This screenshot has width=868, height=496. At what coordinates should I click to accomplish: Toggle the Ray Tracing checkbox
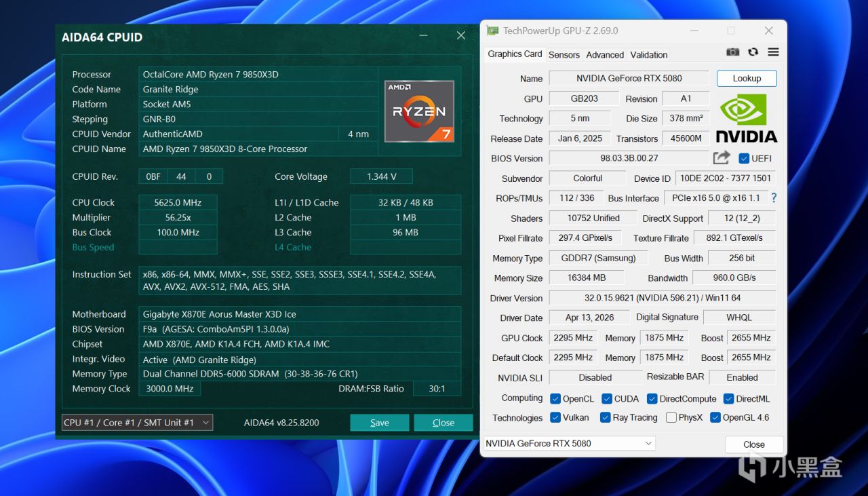tap(606, 417)
